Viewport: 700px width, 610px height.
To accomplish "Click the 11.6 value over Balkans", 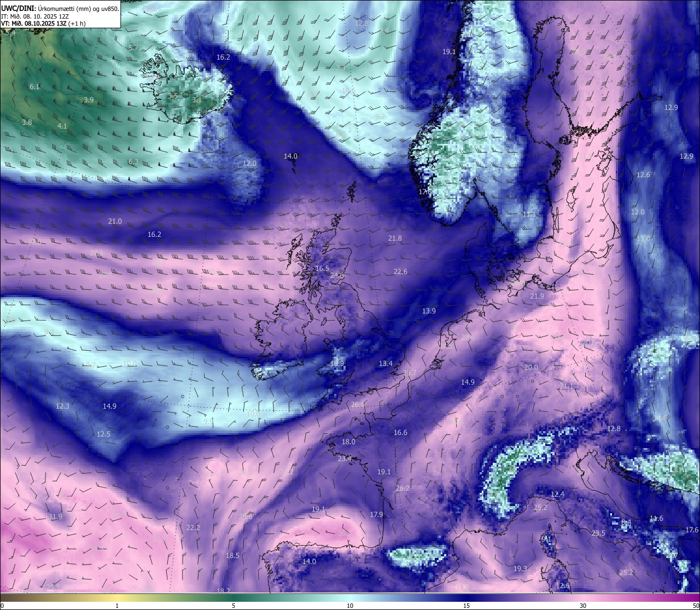I will pos(656,519).
